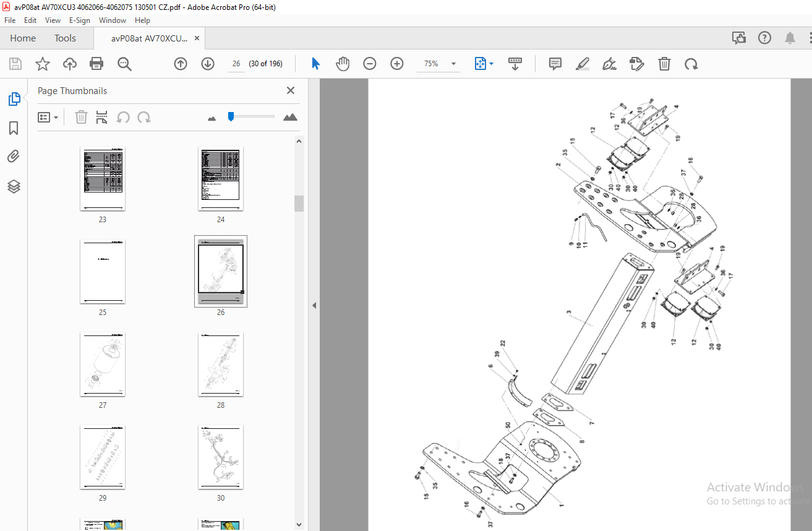Open the Sign document pen tool
The height and width of the screenshot is (531, 812).
[609, 64]
